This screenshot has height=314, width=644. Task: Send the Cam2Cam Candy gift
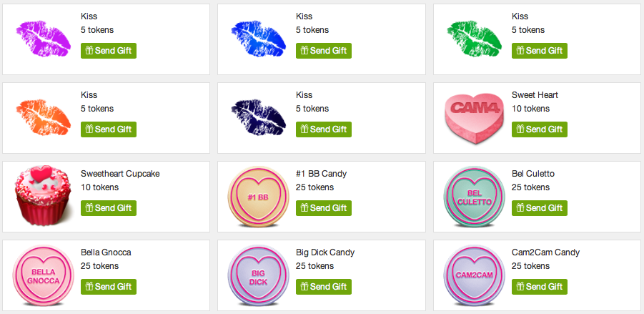point(539,287)
